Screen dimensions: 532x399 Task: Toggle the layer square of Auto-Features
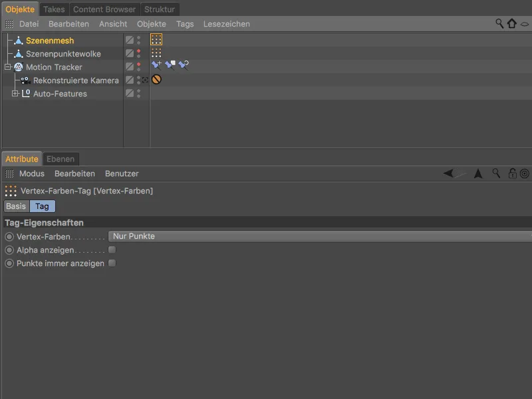coord(130,93)
